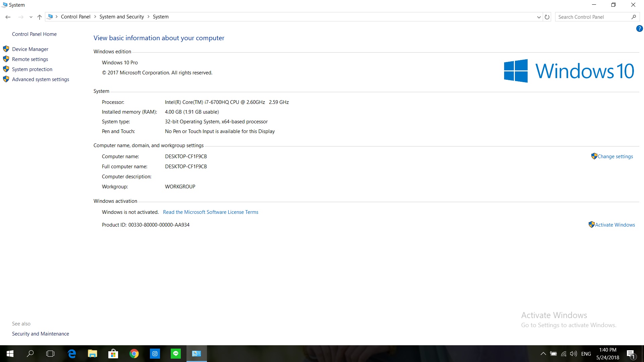The width and height of the screenshot is (644, 362).
Task: Click the computer icon in address bar
Action: (50, 16)
